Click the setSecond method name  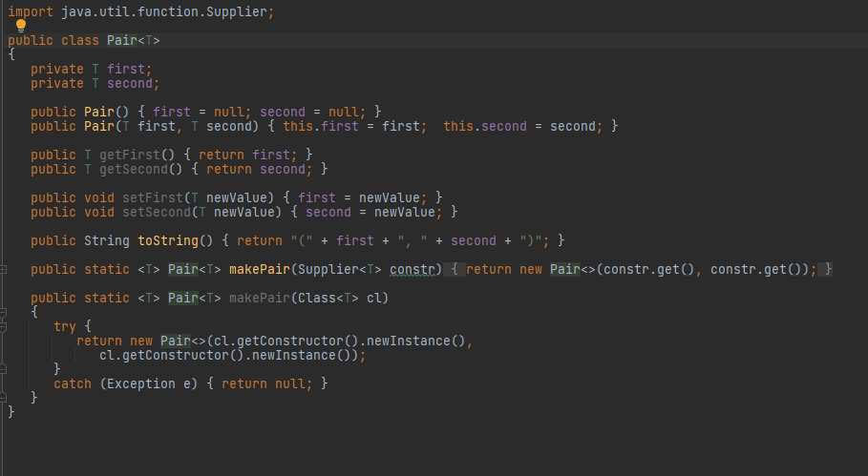(x=157, y=213)
